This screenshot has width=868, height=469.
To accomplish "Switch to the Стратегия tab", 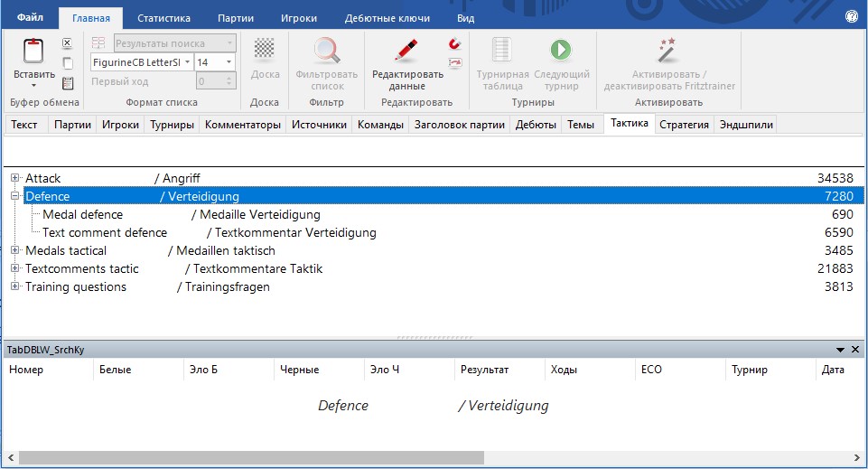I will [x=684, y=125].
